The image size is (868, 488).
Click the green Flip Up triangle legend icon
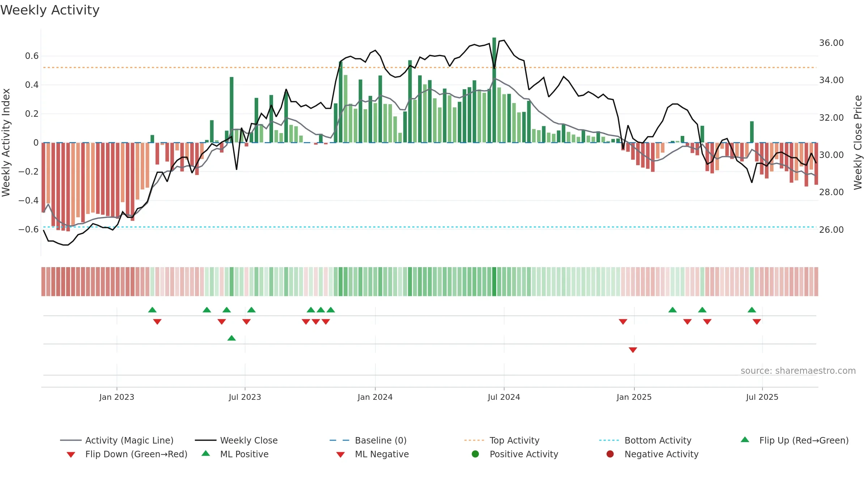(x=745, y=440)
